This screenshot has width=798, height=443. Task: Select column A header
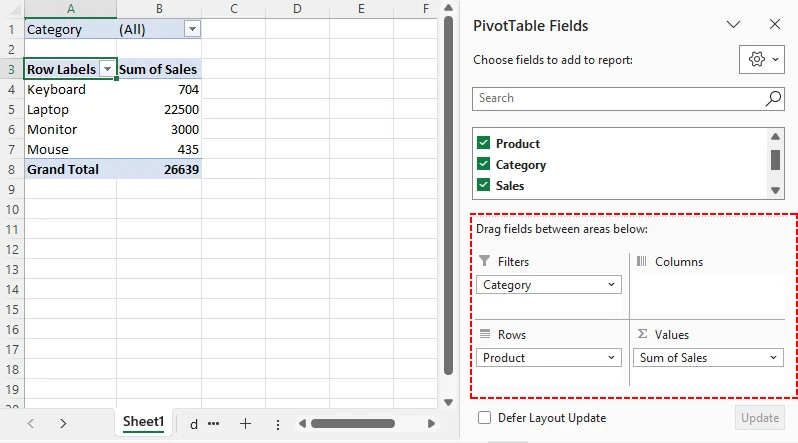click(71, 9)
